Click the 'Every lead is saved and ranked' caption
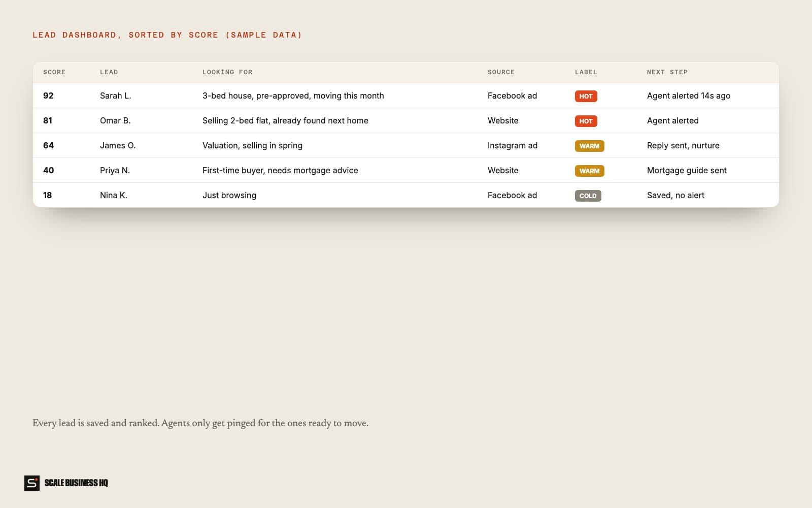Screen dimensions: 812x508 click(200, 423)
